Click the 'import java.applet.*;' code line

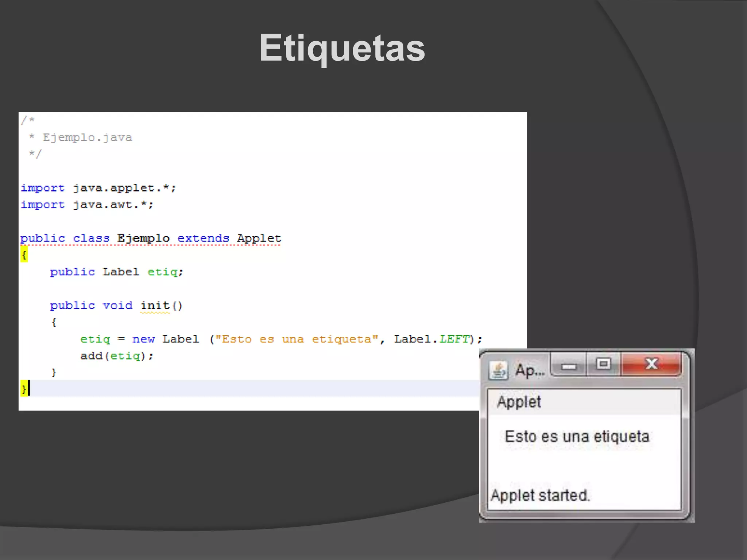point(98,188)
